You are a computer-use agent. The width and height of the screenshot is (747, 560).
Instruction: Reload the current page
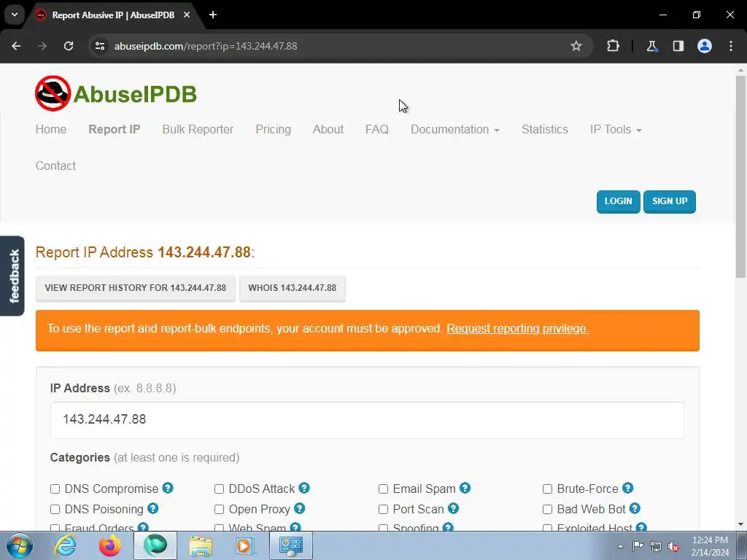pos(69,46)
